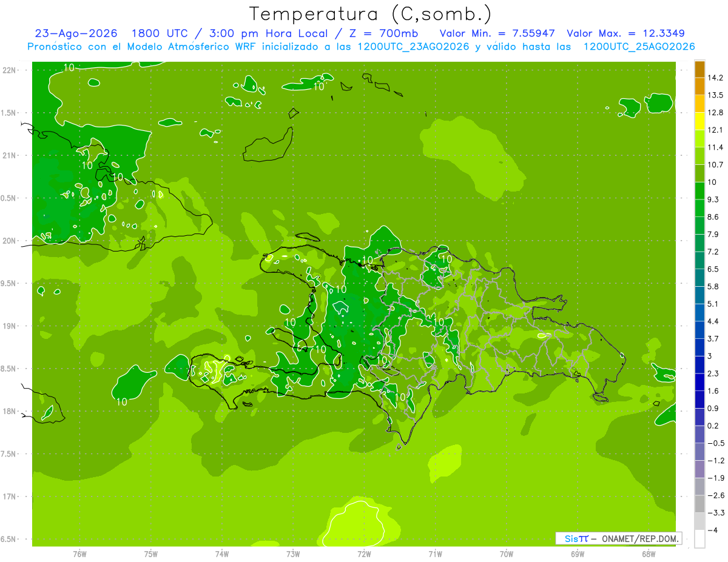Click the 11.4 colorbar value
Image resolution: width=728 pixels, height=562 pixels.
[x=715, y=147]
